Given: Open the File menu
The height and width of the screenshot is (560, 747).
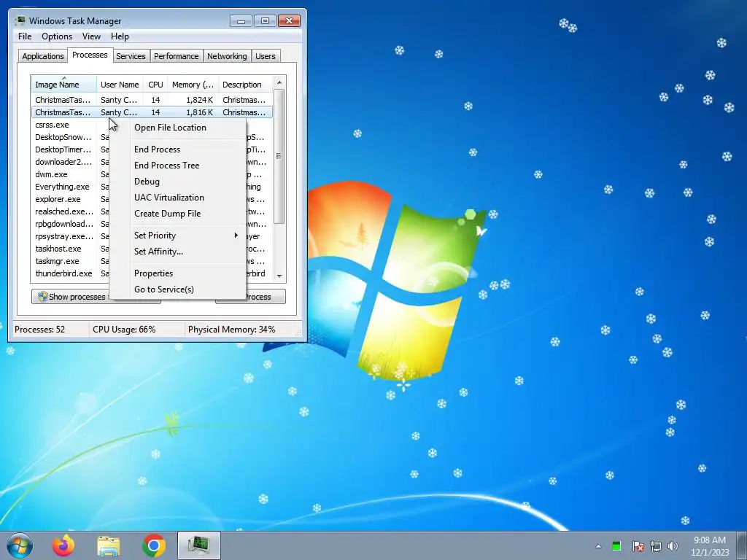Looking at the screenshot, I should tap(25, 36).
